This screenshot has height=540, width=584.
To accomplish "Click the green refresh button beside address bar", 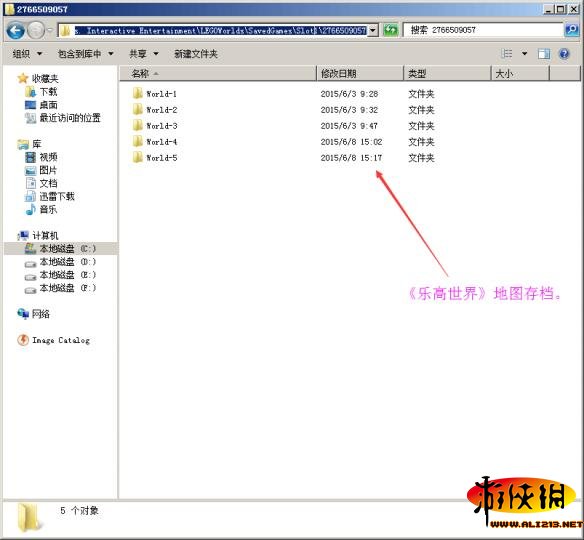I will [x=391, y=30].
